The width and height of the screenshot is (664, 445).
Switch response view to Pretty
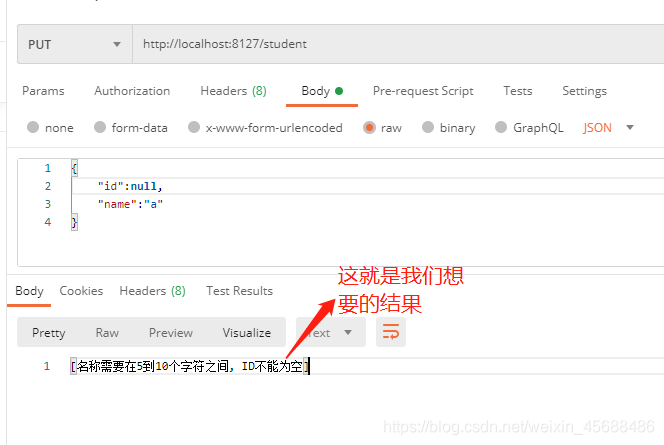(49, 333)
